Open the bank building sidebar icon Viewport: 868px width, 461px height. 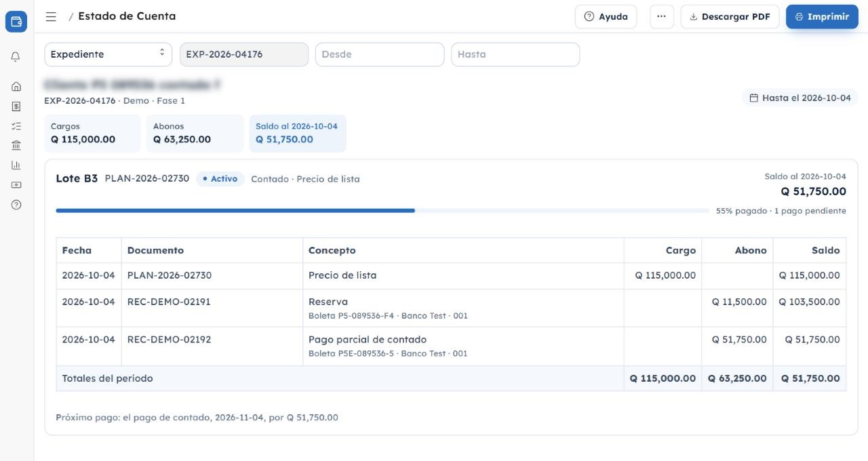(x=16, y=145)
